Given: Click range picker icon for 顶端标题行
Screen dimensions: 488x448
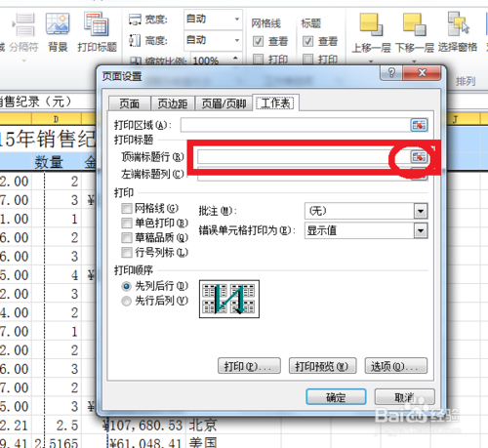Looking at the screenshot, I should pyautogui.click(x=419, y=157).
